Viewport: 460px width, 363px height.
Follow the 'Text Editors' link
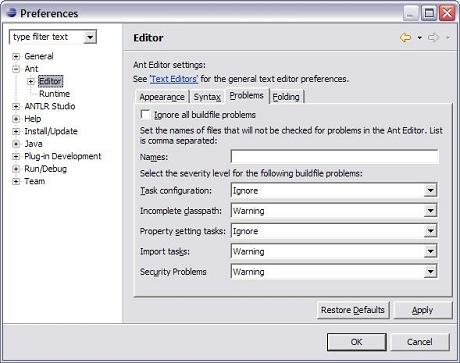pos(174,79)
